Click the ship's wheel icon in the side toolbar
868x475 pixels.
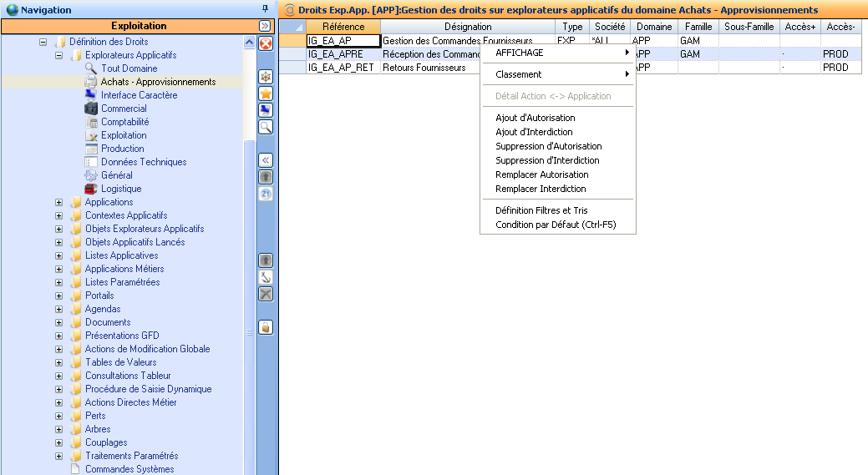[x=265, y=77]
